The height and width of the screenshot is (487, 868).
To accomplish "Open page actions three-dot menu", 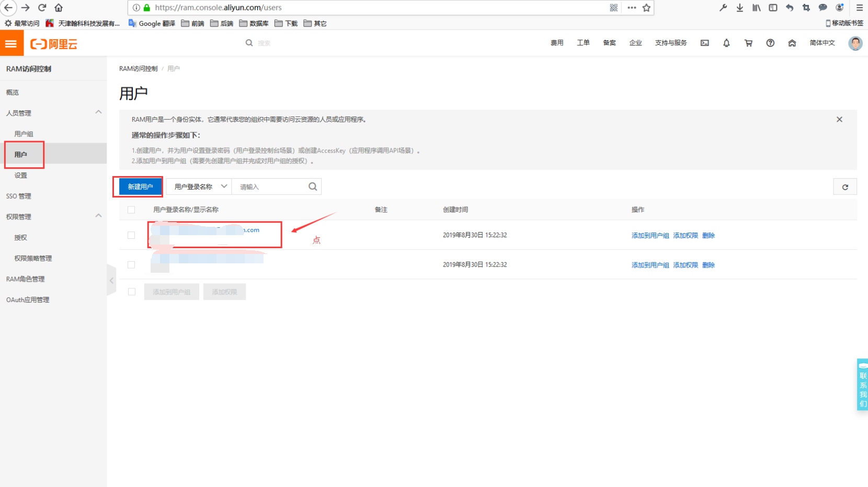I will (x=632, y=7).
